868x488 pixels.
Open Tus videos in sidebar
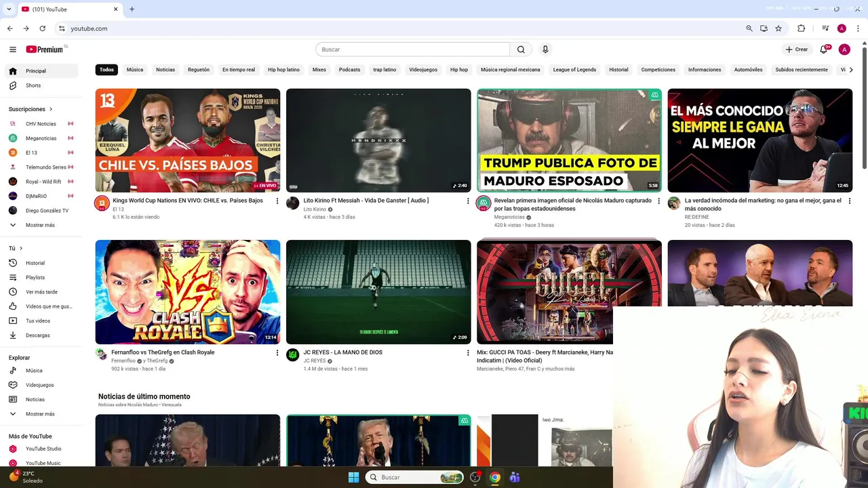click(41, 321)
